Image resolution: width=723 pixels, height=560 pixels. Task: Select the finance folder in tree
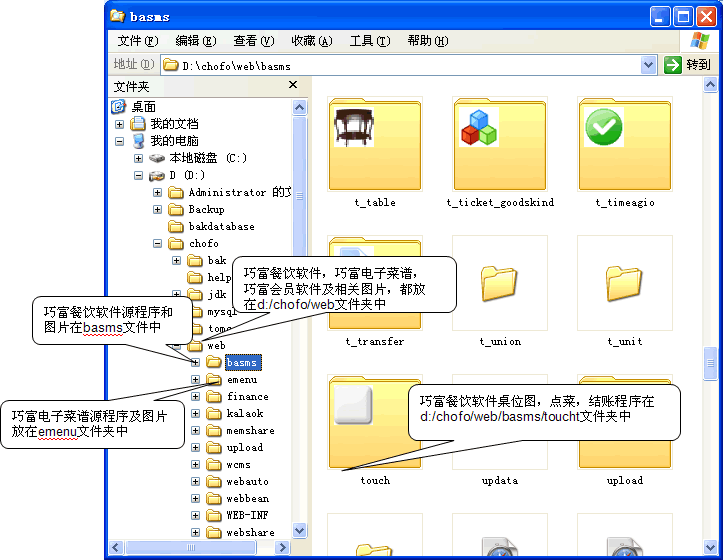(x=246, y=397)
